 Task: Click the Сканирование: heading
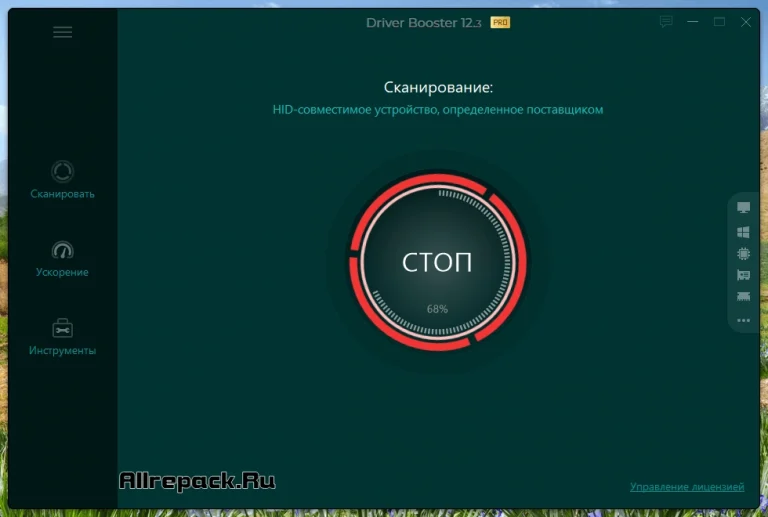tap(438, 88)
